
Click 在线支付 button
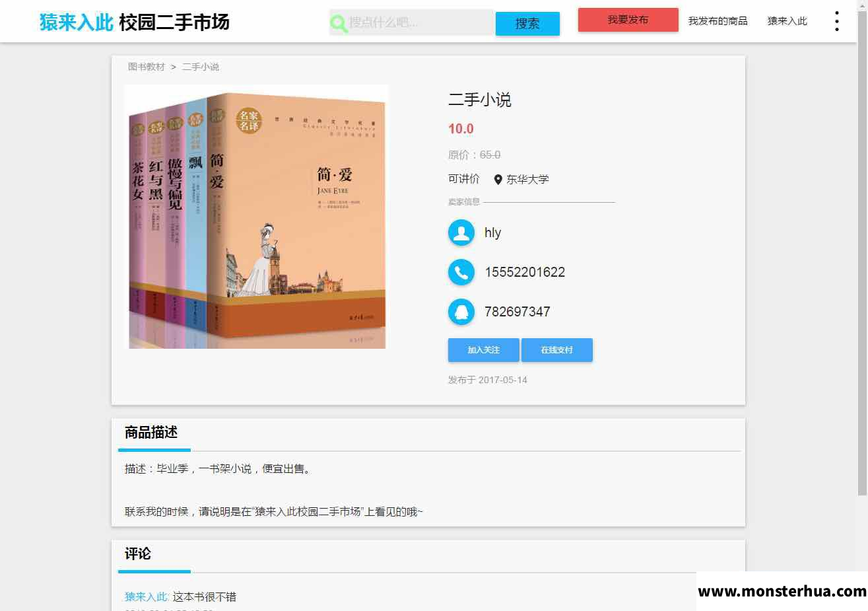point(556,350)
